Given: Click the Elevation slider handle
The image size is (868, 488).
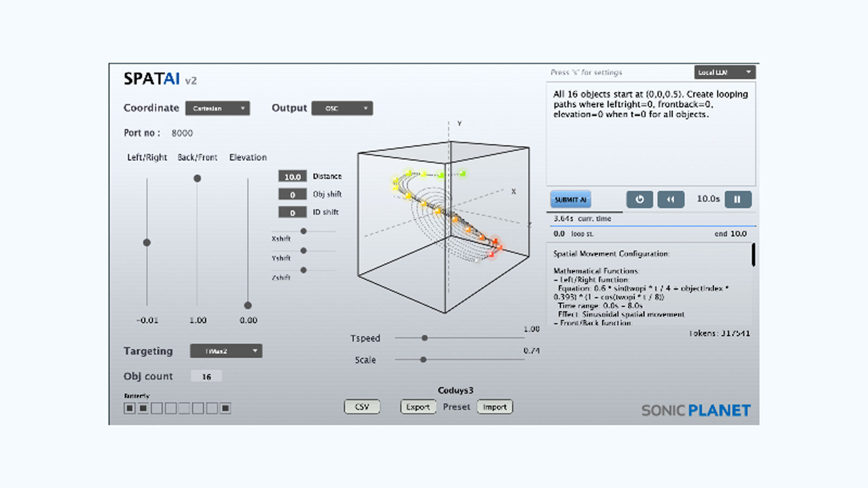Looking at the screenshot, I should pyautogui.click(x=248, y=305).
